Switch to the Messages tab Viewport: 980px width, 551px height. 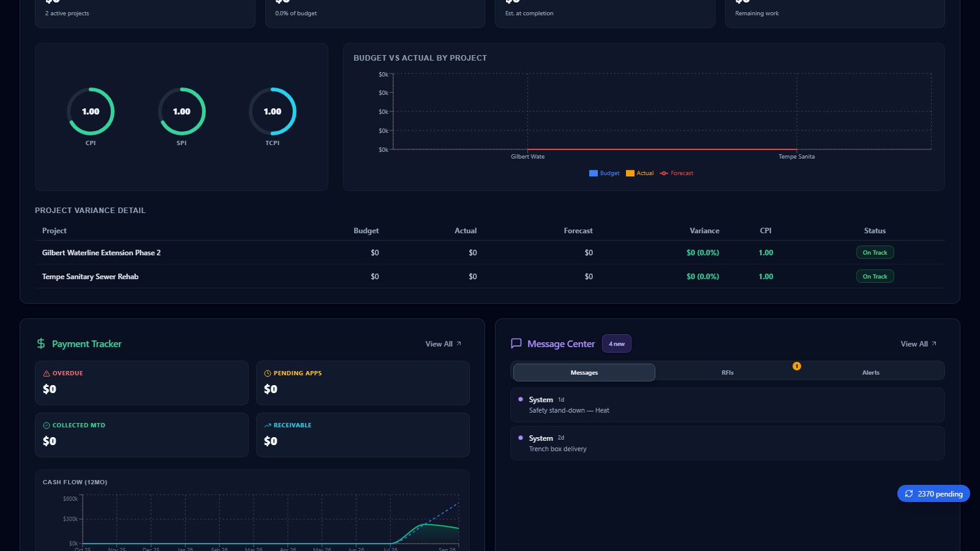tap(584, 372)
